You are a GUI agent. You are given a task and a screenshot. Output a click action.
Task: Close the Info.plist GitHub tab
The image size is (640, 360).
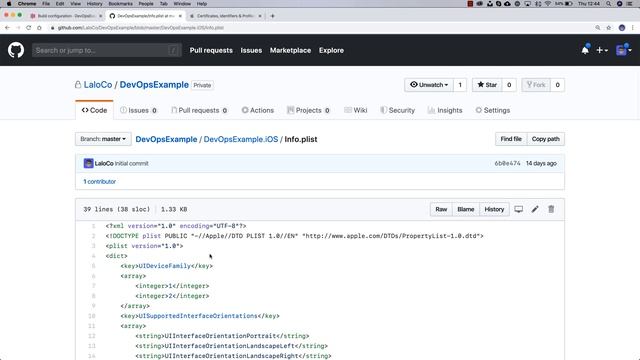pyautogui.click(x=180, y=16)
